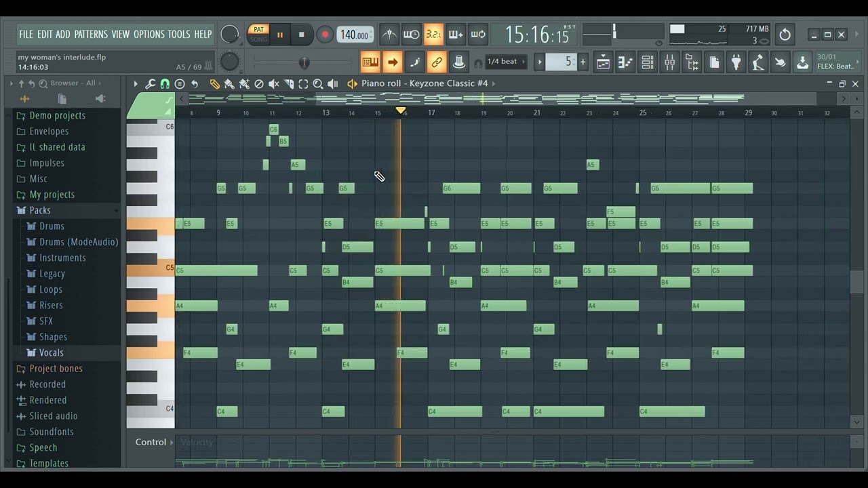The height and width of the screenshot is (488, 868).
Task: Open the Drums (ModeAudio) pack folder
Action: pyautogui.click(x=79, y=242)
